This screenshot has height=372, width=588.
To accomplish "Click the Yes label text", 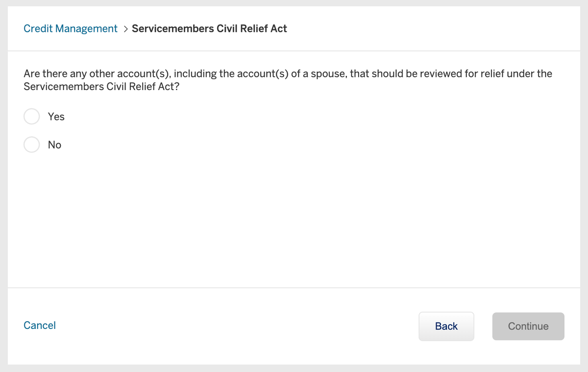I will pos(56,116).
